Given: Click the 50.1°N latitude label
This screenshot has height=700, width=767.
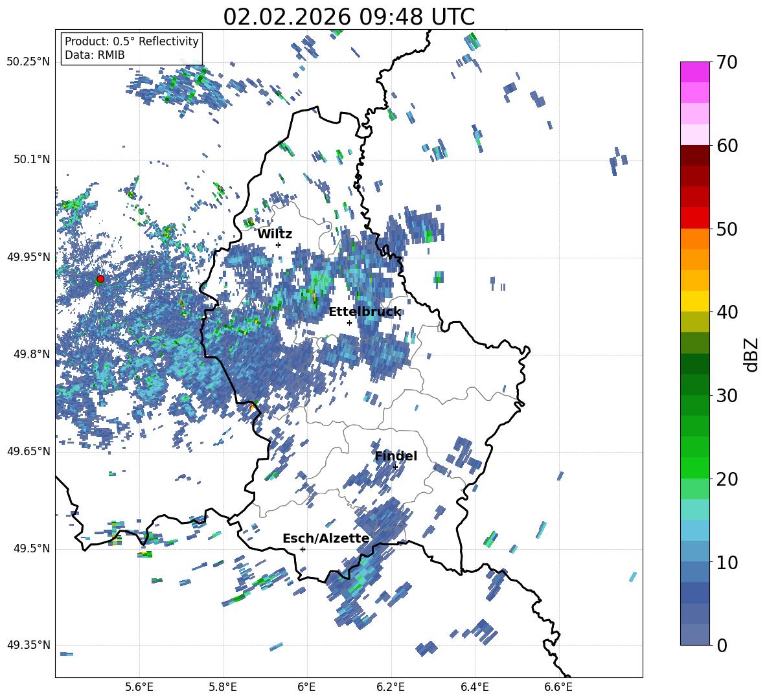Looking at the screenshot, I should [x=32, y=159].
